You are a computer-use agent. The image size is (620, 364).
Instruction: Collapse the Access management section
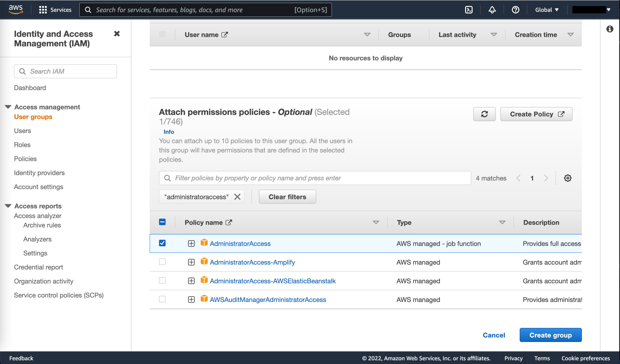pos(8,107)
